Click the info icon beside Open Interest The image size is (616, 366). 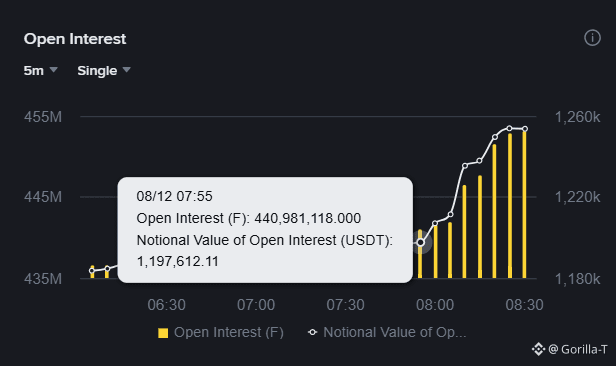click(x=592, y=38)
